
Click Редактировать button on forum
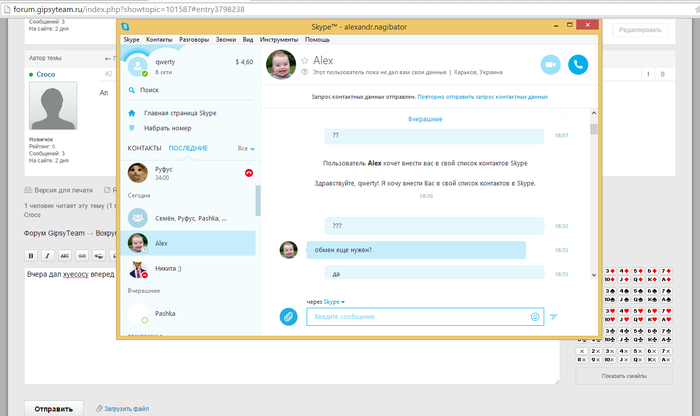[x=640, y=30]
